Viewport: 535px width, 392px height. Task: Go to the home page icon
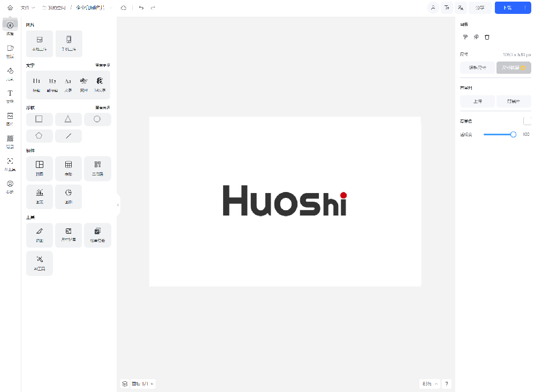tap(10, 7)
